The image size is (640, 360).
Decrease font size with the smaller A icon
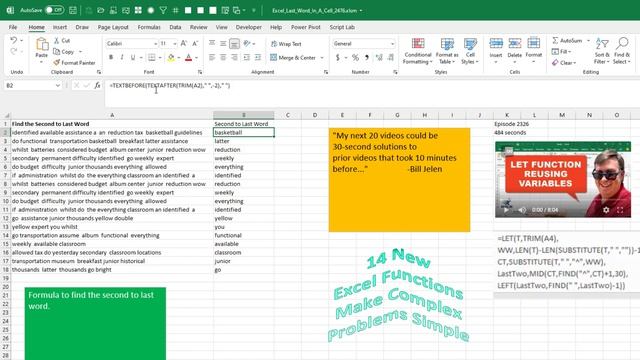(195, 43)
